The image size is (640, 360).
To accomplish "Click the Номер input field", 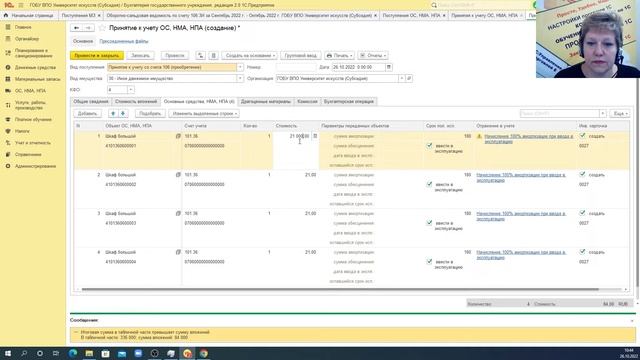I will coord(296,67).
